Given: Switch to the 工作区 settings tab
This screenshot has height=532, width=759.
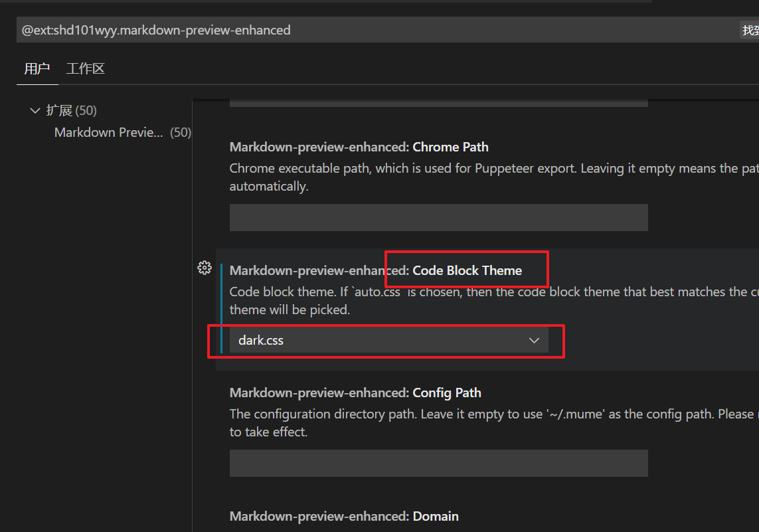Looking at the screenshot, I should coord(85,68).
